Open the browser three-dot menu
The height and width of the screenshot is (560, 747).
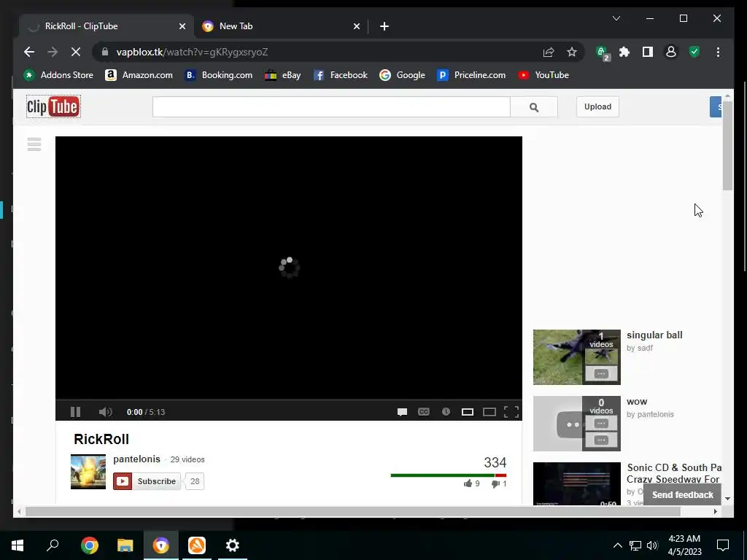pos(718,52)
